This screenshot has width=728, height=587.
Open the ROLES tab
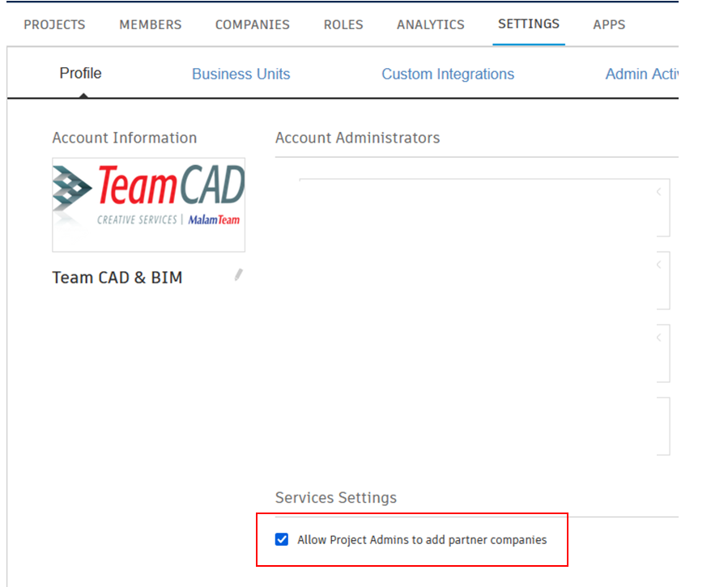click(343, 24)
